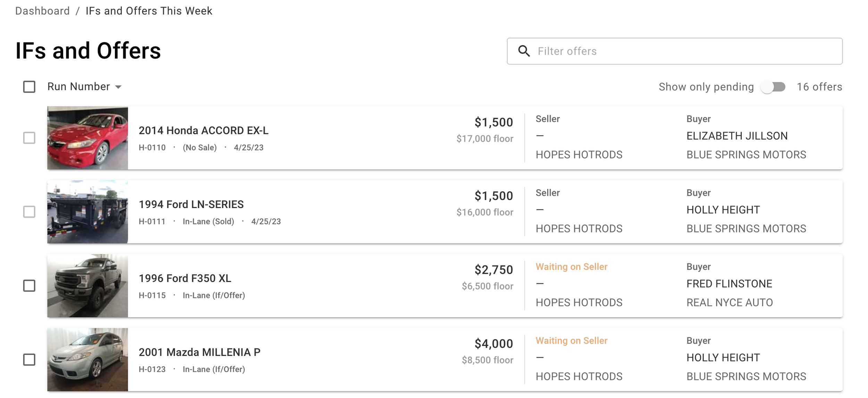Tick the 2001 Mazda MILLENIA P checkbox
Viewport: 868px width, 398px height.
click(x=29, y=360)
